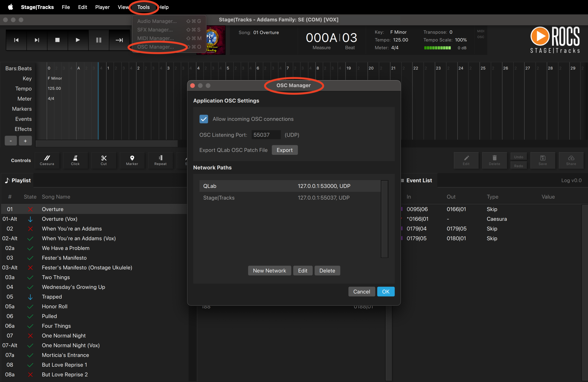Click the Save disk button
The width and height of the screenshot is (588, 382).
(543, 160)
